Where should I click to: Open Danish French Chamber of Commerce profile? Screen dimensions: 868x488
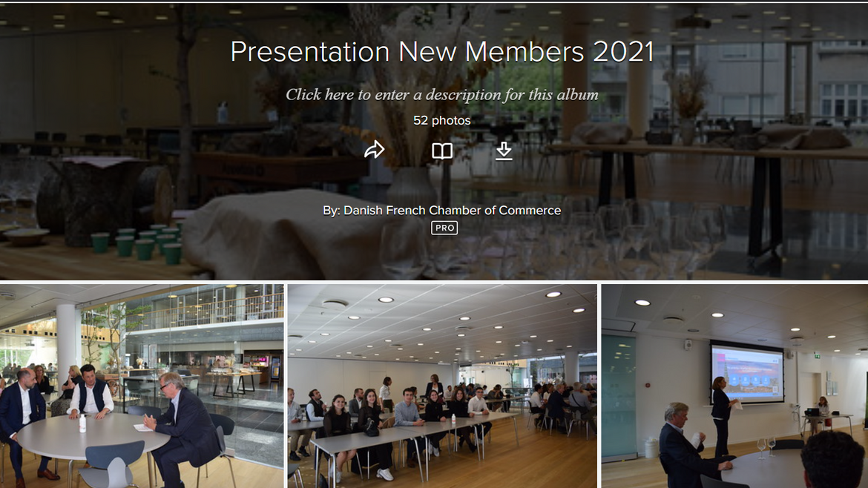pos(453,210)
